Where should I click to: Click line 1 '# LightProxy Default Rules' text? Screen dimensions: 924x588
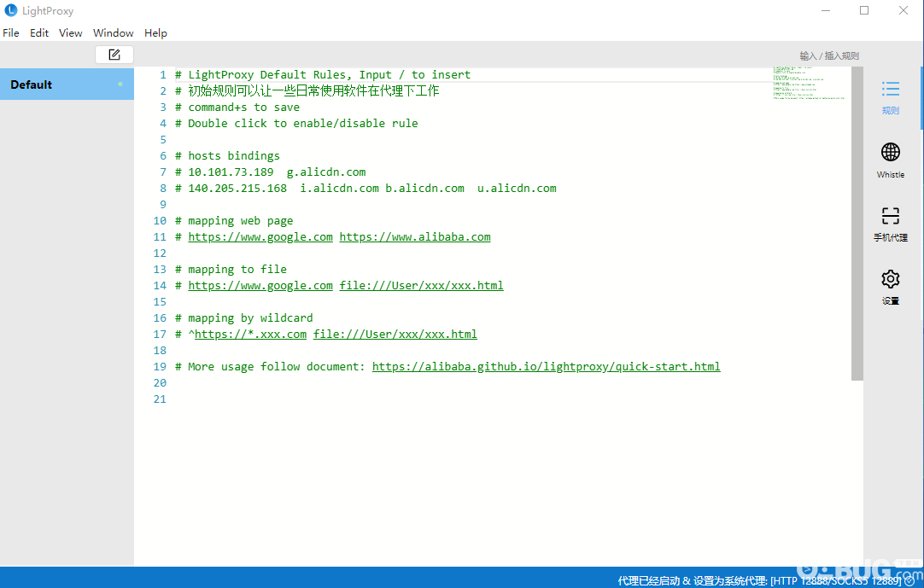(323, 75)
